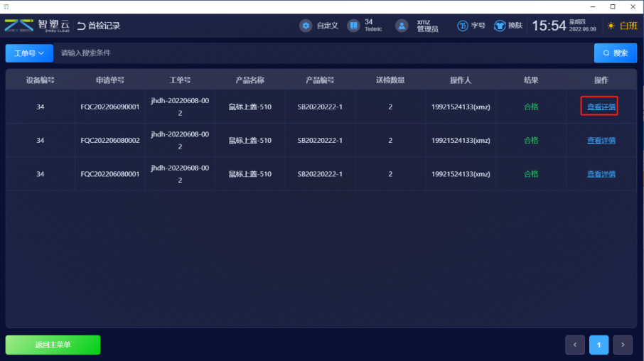Screen dimensions: 644x361
Task: Select page 1 in pagination
Action: click(x=599, y=345)
